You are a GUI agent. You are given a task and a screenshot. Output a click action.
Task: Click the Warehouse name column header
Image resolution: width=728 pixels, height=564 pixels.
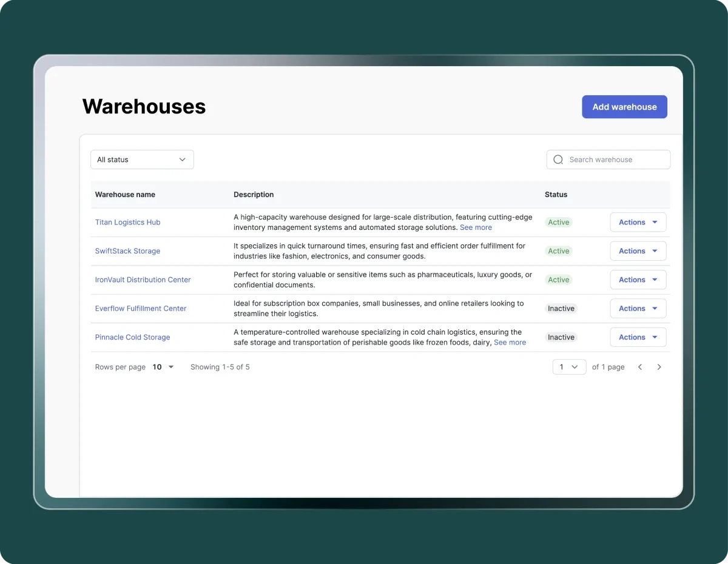[125, 194]
